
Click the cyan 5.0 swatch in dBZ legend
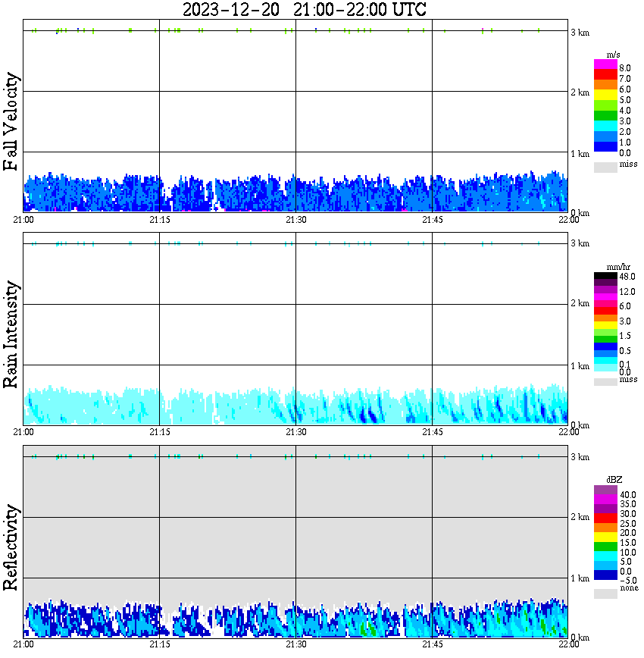click(606, 556)
